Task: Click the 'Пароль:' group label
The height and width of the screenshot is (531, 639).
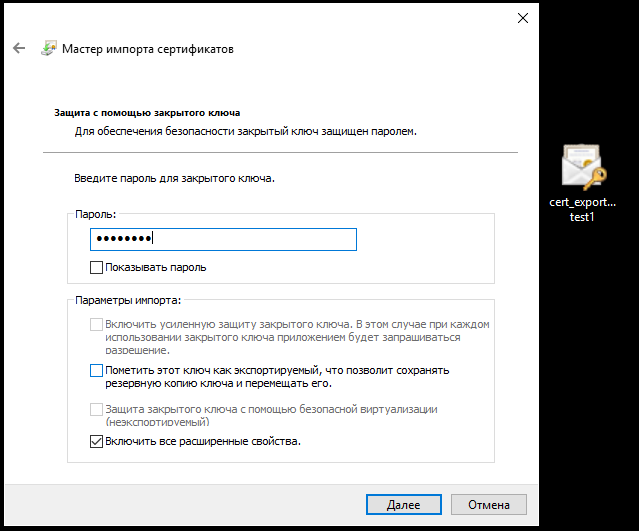Action: (x=96, y=215)
